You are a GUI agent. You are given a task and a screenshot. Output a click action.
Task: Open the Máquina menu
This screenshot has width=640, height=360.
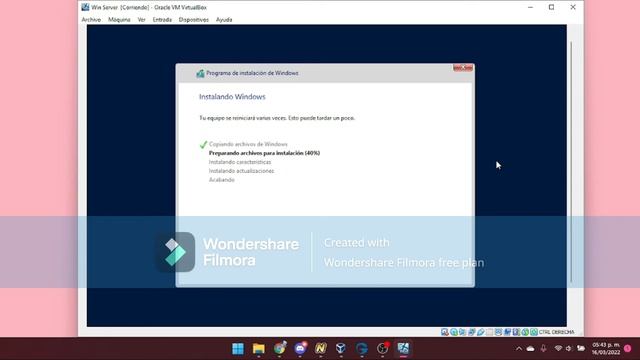pos(119,20)
